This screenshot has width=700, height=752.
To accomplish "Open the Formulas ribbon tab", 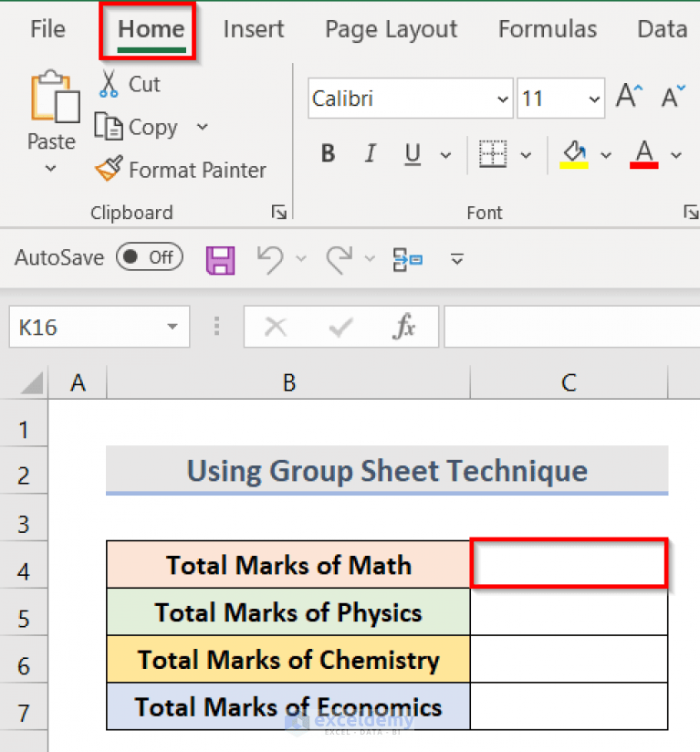I will pyautogui.click(x=547, y=28).
